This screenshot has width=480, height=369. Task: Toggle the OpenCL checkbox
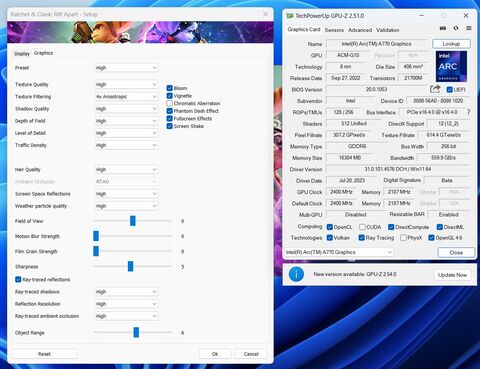click(x=330, y=227)
